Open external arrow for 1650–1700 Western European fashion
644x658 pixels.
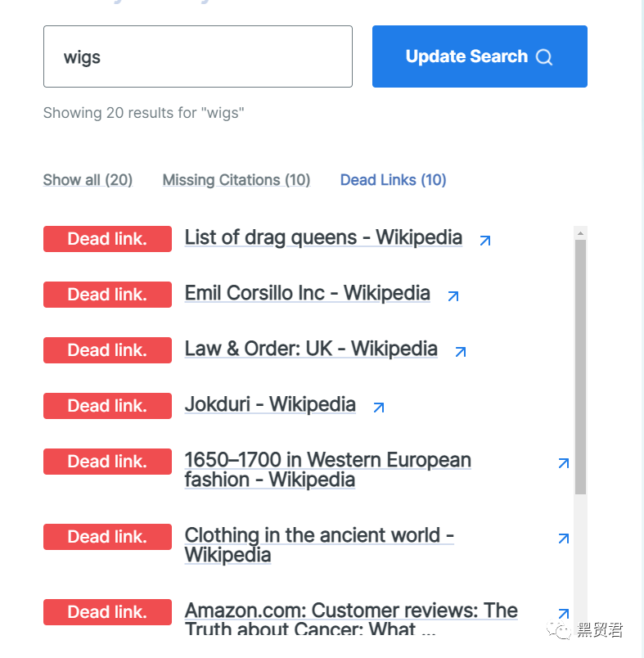click(563, 463)
